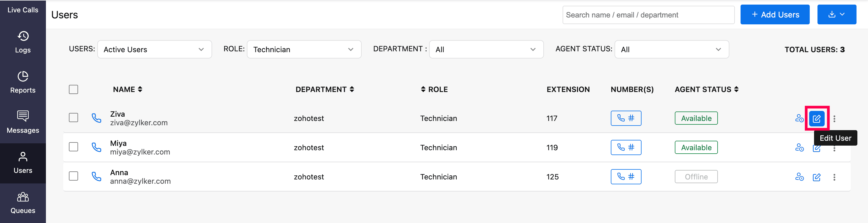Open the Active Users dropdown
The image size is (868, 223).
click(154, 49)
